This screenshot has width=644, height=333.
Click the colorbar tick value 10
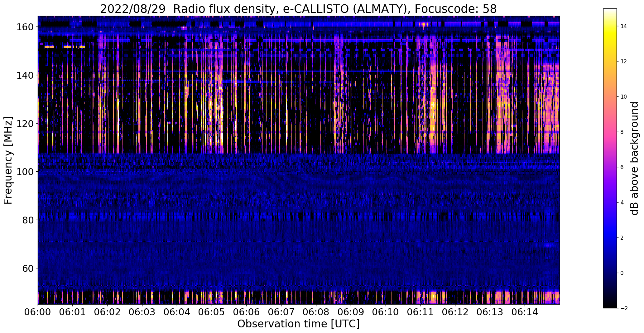[x=624, y=97]
